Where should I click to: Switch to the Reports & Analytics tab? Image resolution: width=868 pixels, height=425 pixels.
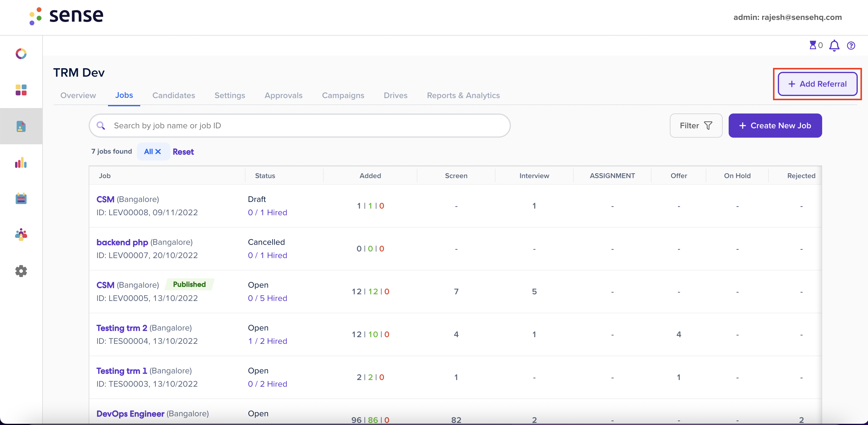[463, 95]
